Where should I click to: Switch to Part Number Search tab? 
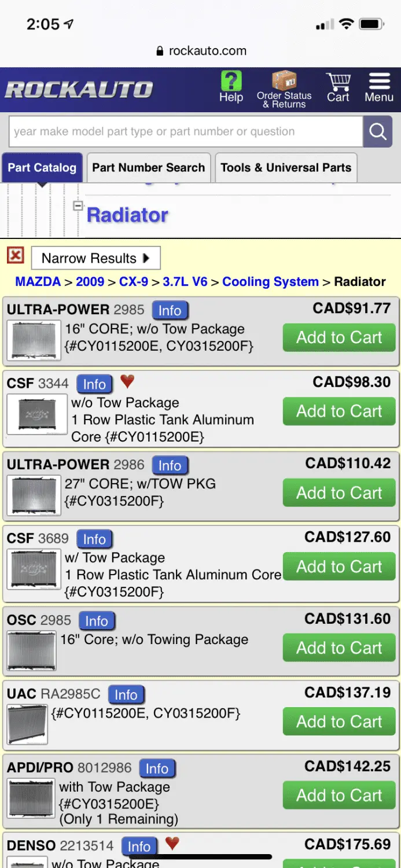pos(148,168)
